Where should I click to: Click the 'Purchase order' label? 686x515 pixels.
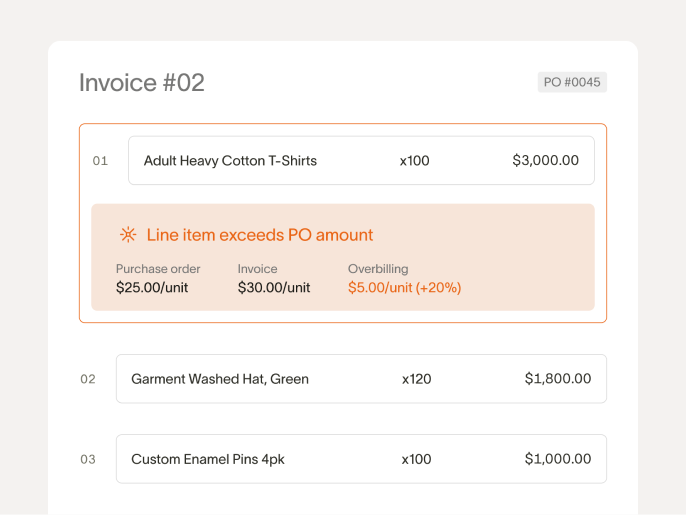158,269
